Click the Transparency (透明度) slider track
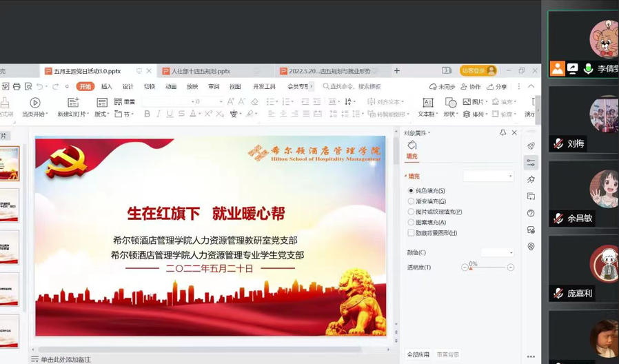Viewport: 619px width, 364px height. pyautogui.click(x=487, y=267)
